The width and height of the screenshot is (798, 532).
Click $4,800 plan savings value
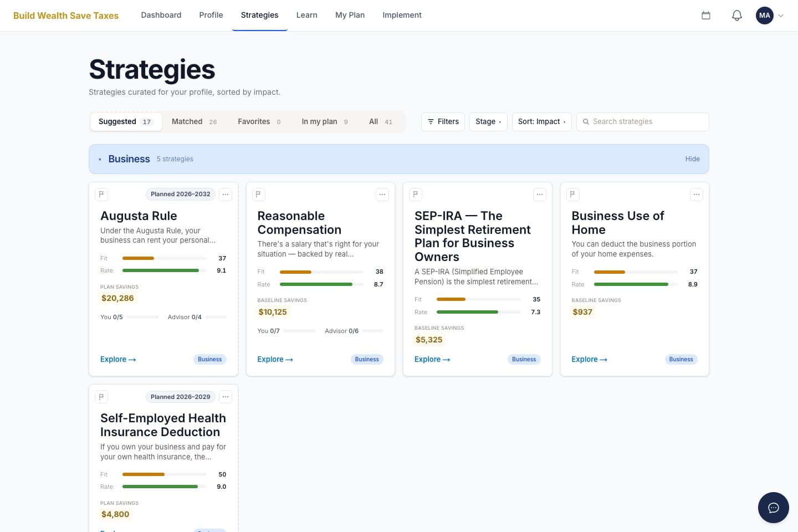[115, 514]
